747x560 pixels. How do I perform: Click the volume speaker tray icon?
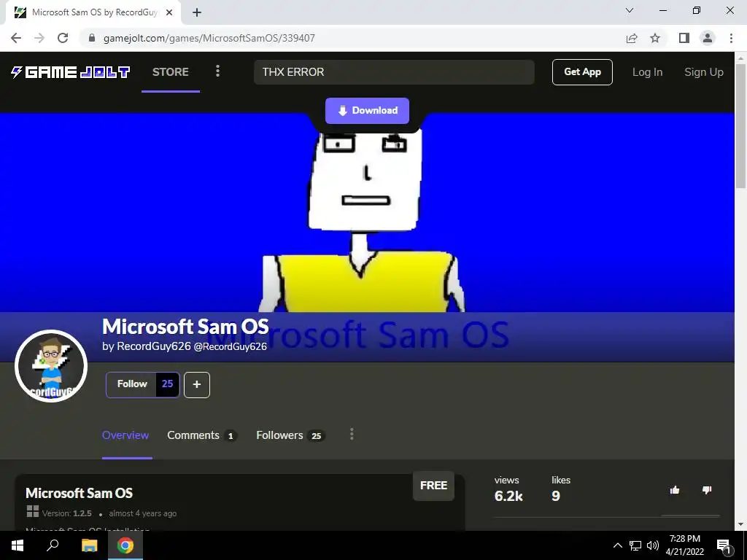pyautogui.click(x=653, y=545)
